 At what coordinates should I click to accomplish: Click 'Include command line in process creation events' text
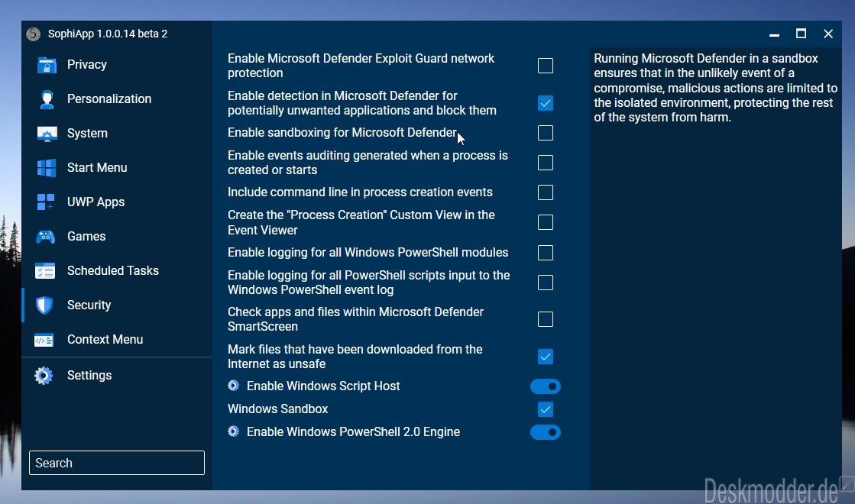[x=360, y=192]
